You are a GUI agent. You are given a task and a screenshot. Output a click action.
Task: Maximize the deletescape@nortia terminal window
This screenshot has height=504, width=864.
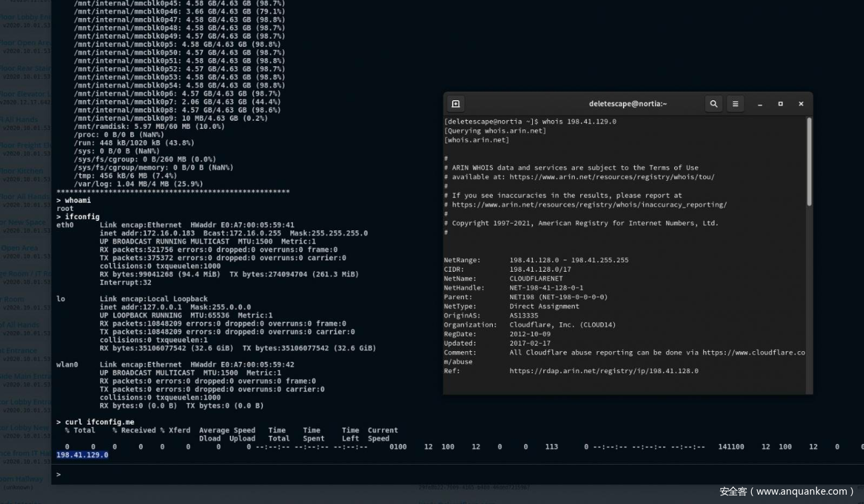click(781, 104)
